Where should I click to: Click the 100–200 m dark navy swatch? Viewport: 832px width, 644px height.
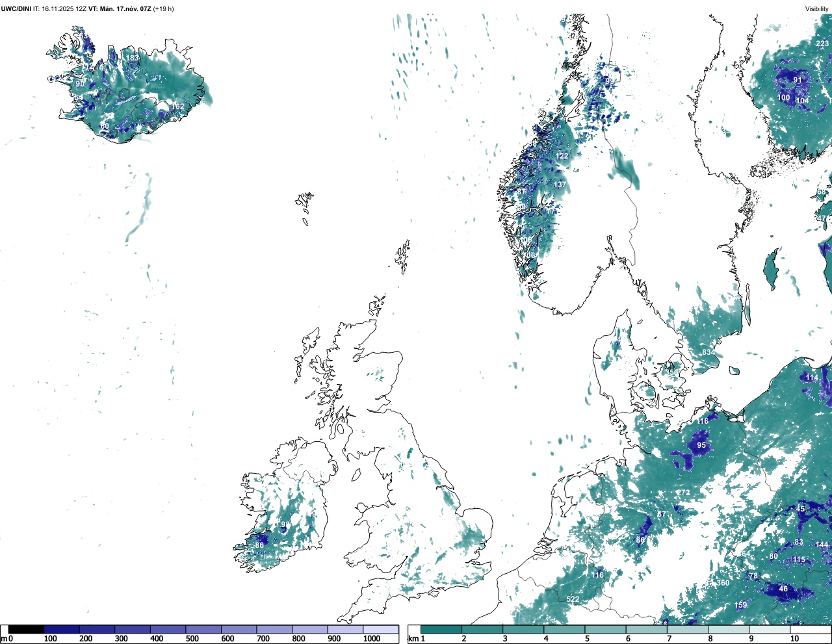(62, 630)
